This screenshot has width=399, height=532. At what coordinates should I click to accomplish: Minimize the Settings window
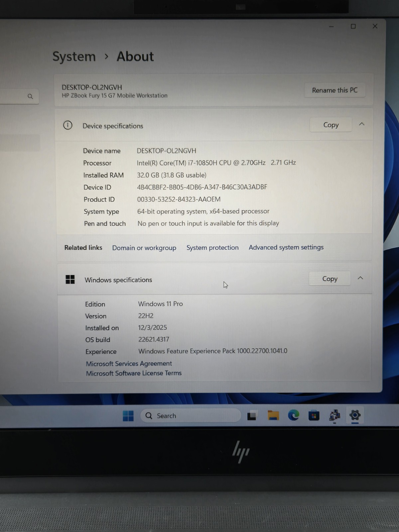(331, 26)
